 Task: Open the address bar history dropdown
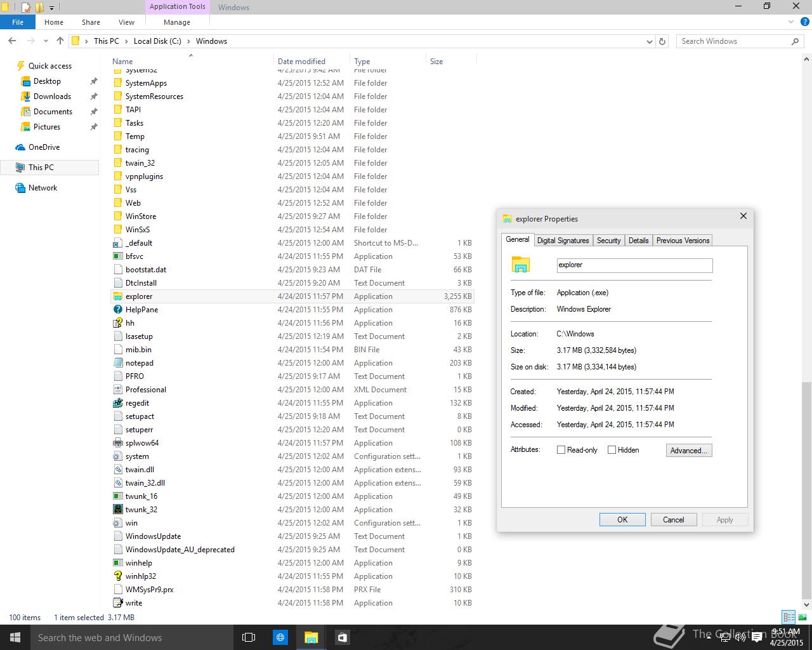(649, 41)
